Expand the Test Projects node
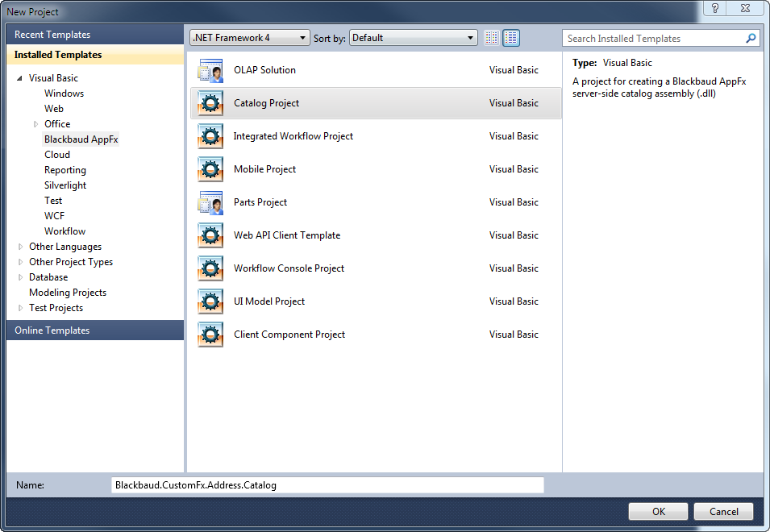Image resolution: width=770 pixels, height=532 pixels. 20,308
